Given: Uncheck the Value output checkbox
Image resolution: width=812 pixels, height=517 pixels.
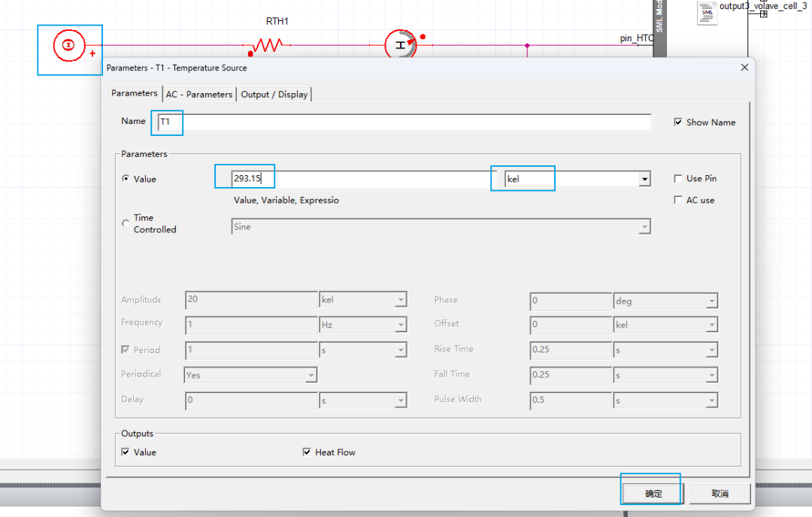Looking at the screenshot, I should [x=126, y=452].
